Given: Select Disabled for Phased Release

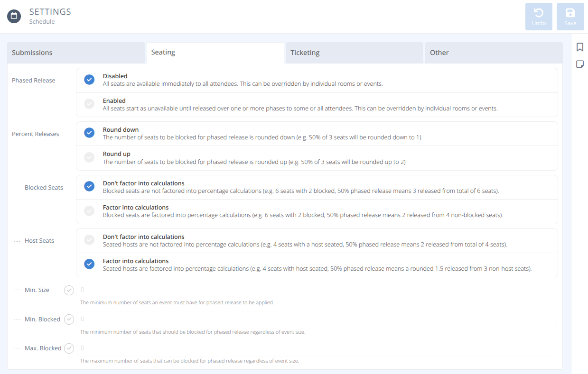Looking at the screenshot, I should click(x=89, y=80).
